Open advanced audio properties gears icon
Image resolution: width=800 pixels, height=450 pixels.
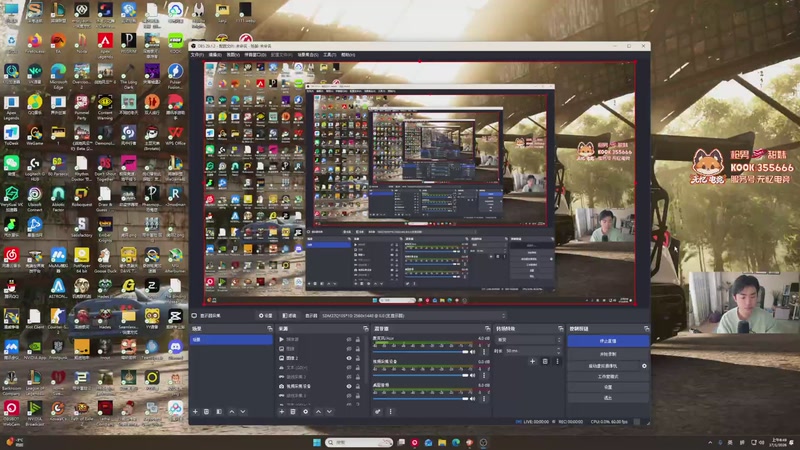pos(378,411)
